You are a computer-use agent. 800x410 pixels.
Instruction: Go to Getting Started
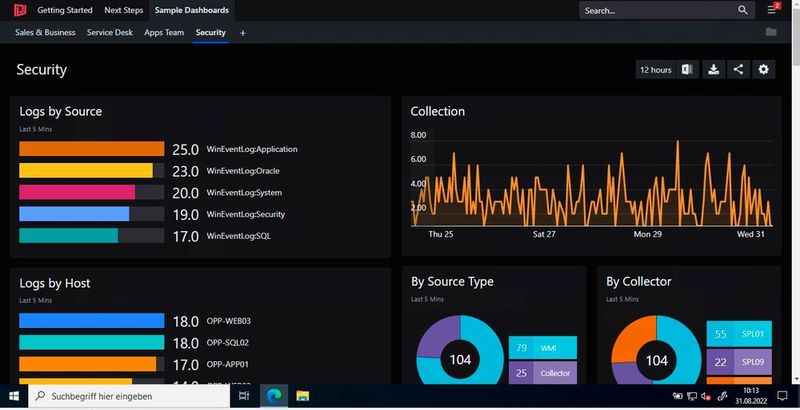coord(65,10)
